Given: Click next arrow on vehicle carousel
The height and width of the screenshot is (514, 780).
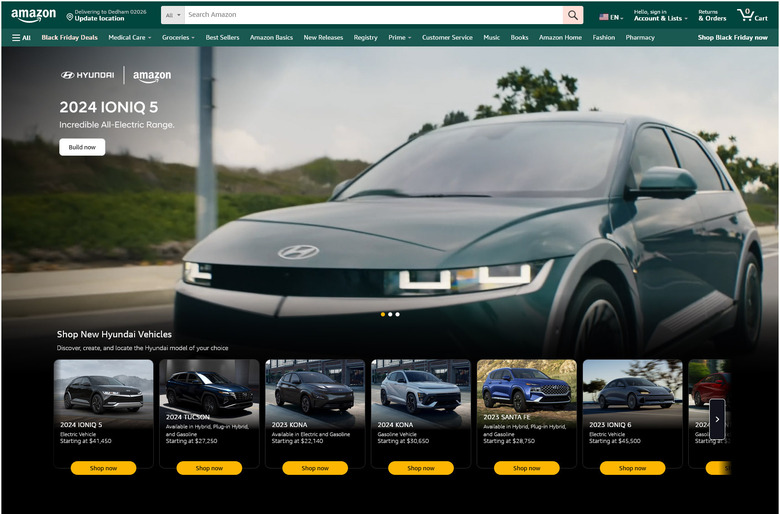Looking at the screenshot, I should pyautogui.click(x=717, y=419).
